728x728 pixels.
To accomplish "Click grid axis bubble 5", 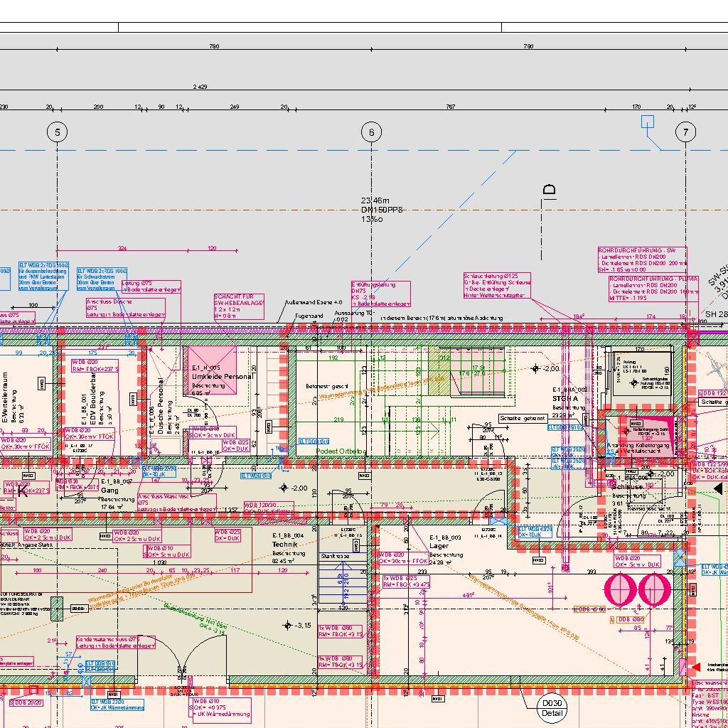I will tap(57, 132).
